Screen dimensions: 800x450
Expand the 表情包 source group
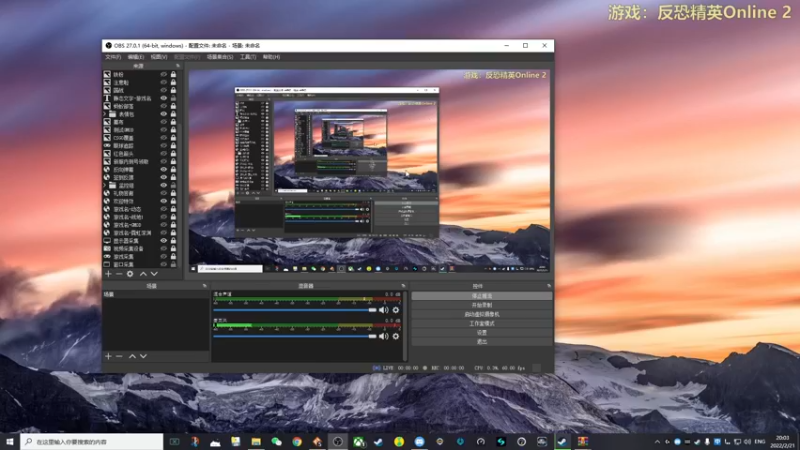pyautogui.click(x=105, y=114)
